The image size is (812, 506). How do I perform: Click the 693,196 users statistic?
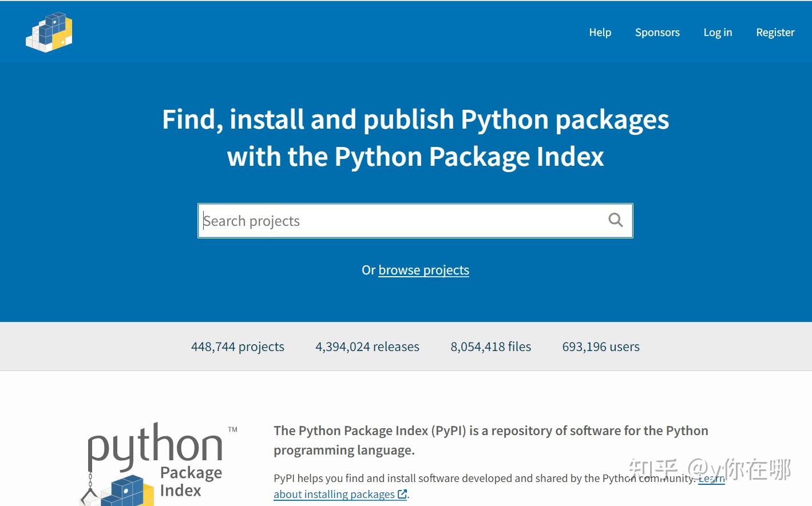click(x=601, y=346)
